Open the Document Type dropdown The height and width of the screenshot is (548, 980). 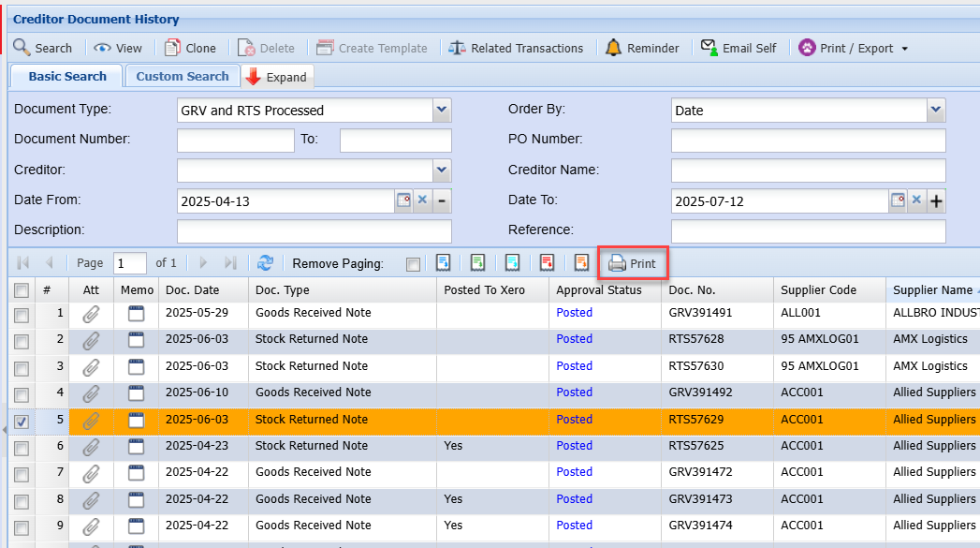coord(443,110)
